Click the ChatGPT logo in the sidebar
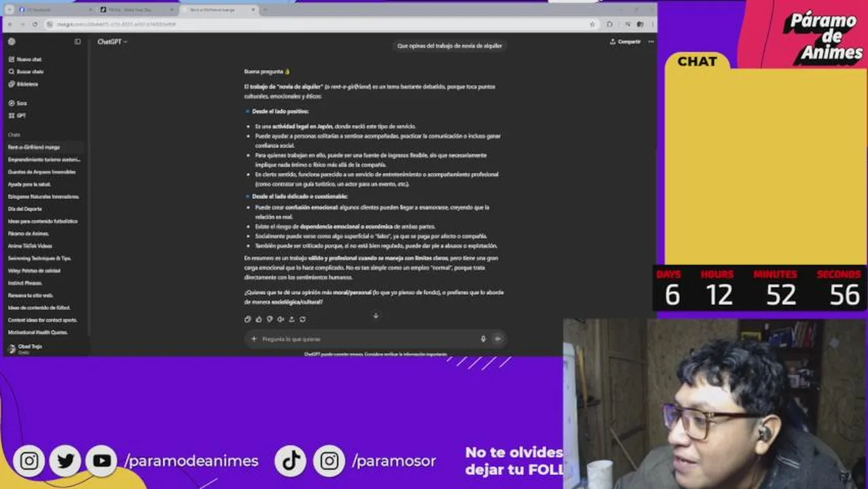The height and width of the screenshot is (489, 868). tap(12, 41)
